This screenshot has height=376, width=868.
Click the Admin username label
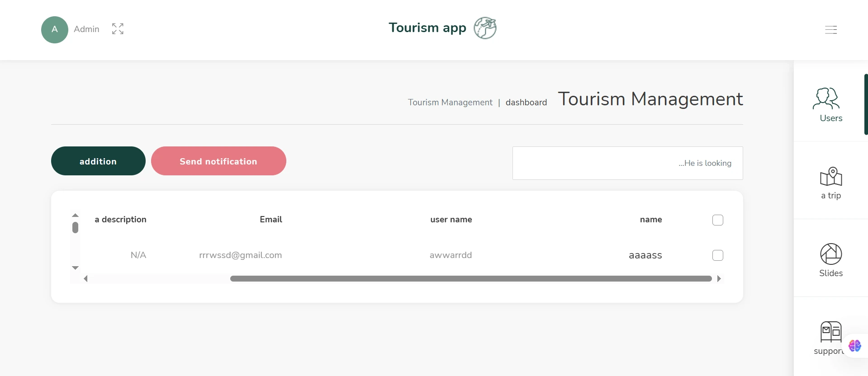click(86, 29)
